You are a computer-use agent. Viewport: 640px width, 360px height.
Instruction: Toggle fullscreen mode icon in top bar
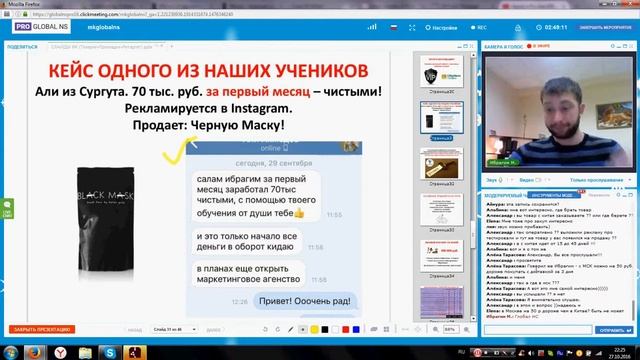pos(412,27)
